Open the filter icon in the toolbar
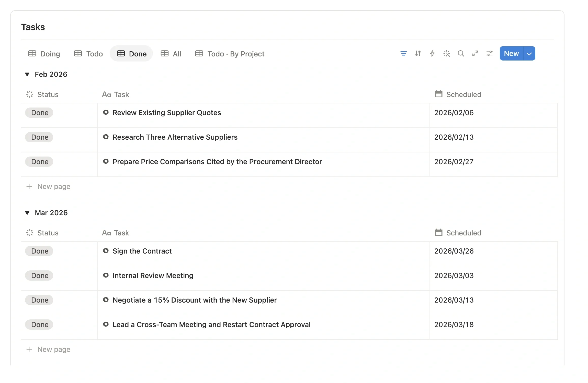Image resolution: width=588 pixels, height=383 pixels. coord(403,54)
